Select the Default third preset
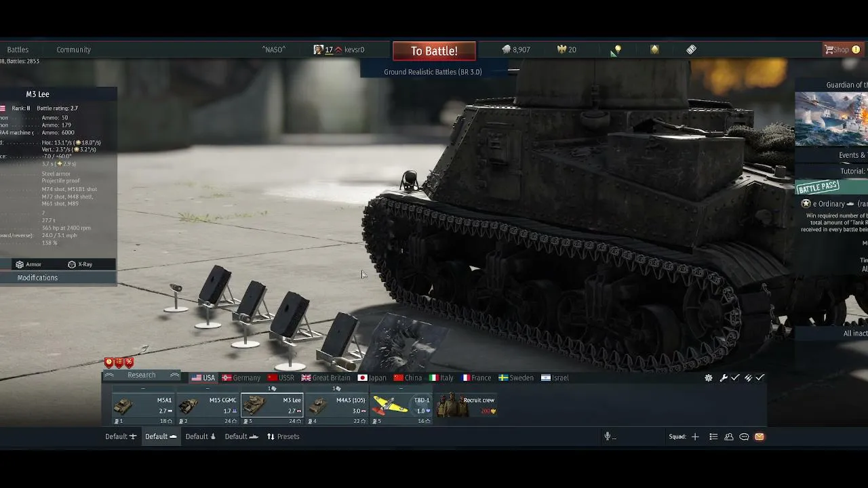 click(x=201, y=436)
